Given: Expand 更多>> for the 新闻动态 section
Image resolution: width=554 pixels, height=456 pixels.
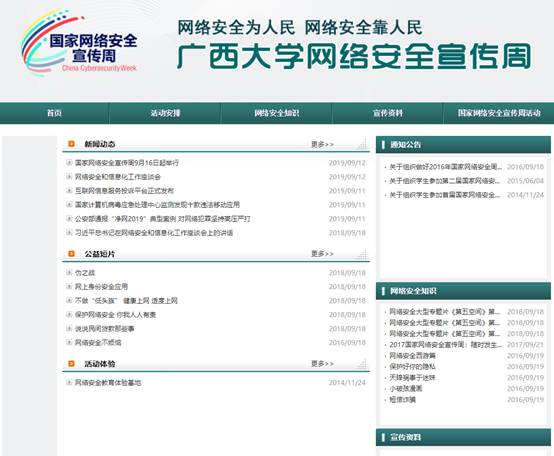Looking at the screenshot, I should coord(322,144).
